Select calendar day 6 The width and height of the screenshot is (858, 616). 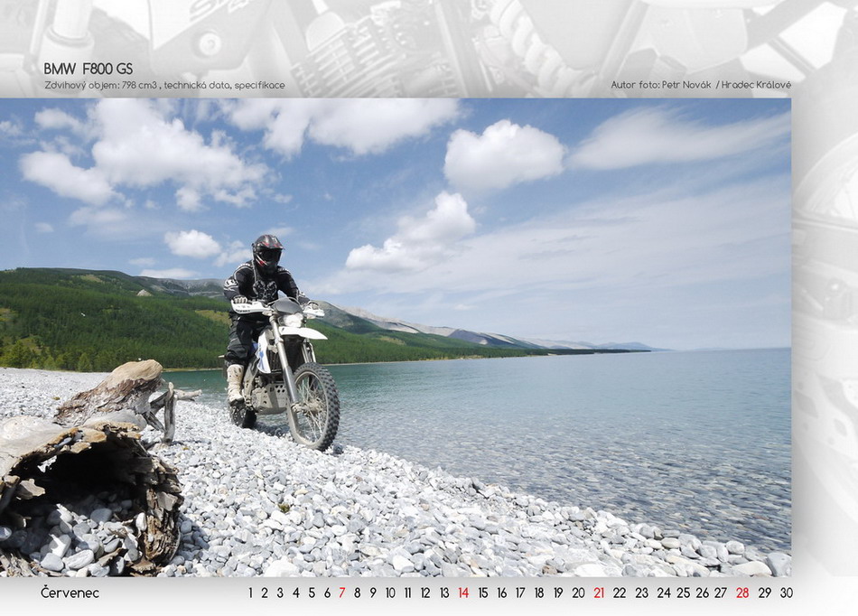coord(327,593)
